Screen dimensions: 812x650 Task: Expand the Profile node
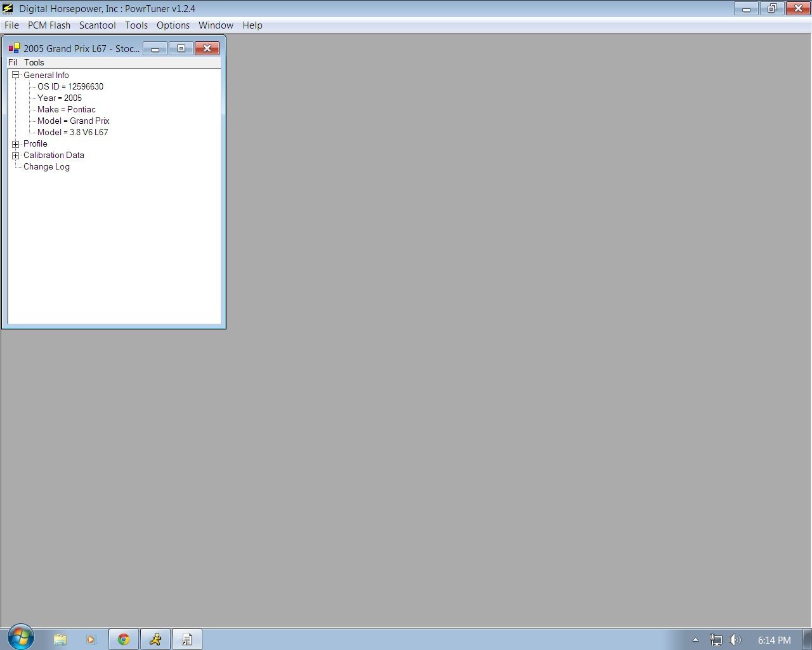pos(16,144)
